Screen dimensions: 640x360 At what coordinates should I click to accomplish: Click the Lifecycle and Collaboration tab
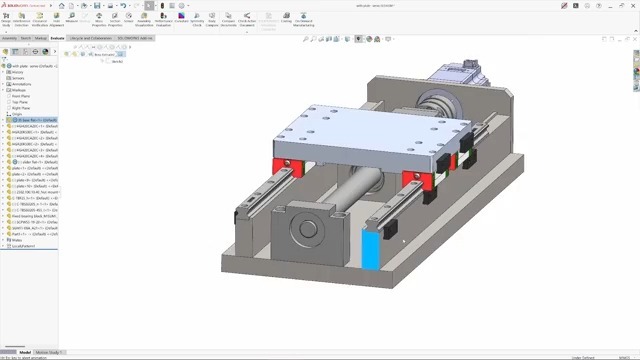click(x=91, y=38)
